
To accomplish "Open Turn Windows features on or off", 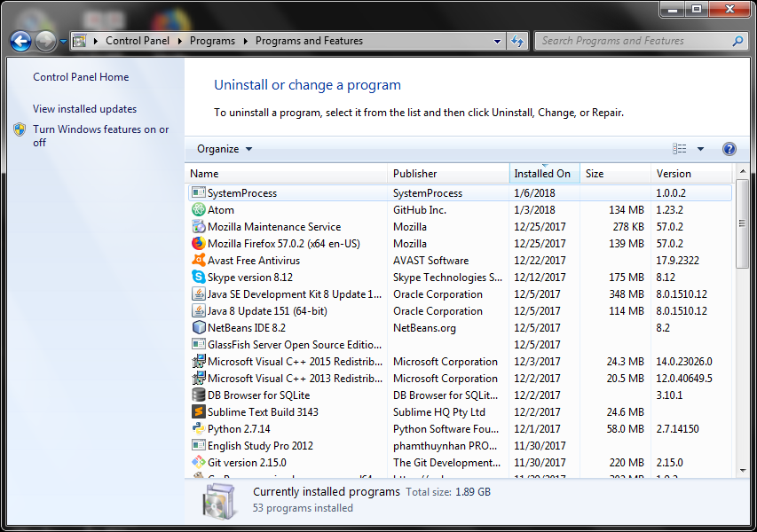I will click(101, 136).
